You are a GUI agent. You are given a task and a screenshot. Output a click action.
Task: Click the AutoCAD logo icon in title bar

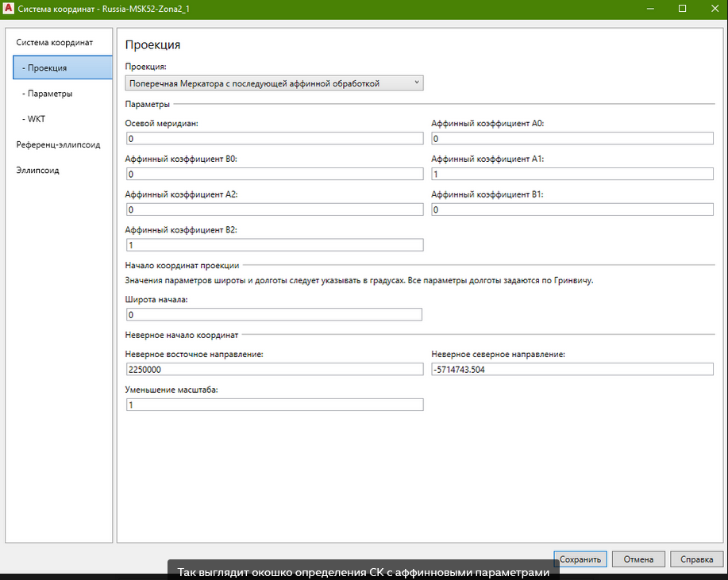8,8
